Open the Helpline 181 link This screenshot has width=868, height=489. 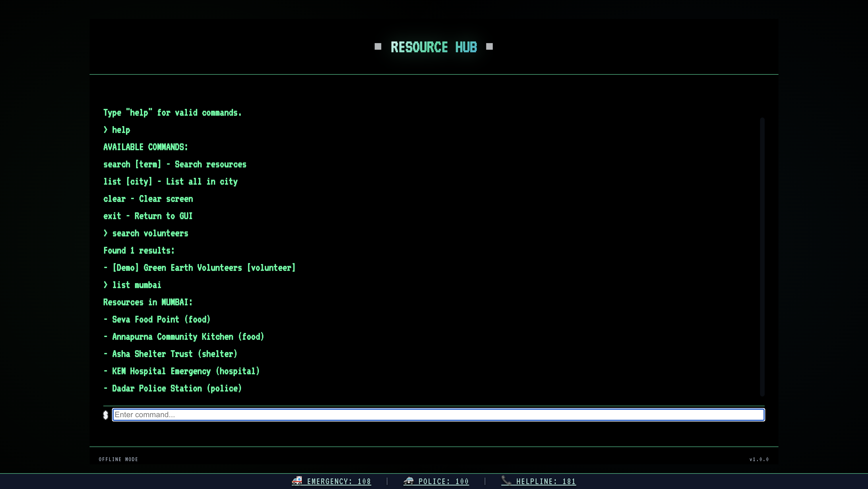pos(538,481)
